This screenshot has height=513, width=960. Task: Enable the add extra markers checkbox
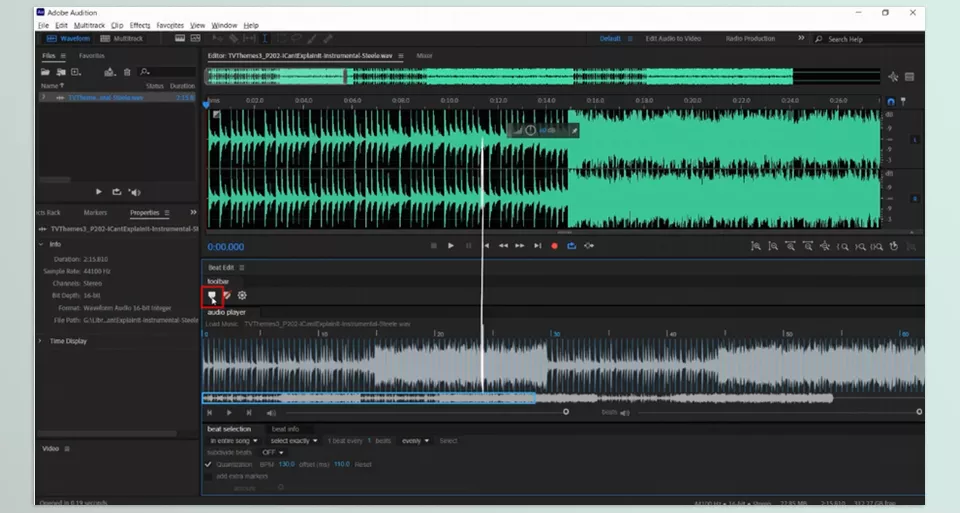209,476
